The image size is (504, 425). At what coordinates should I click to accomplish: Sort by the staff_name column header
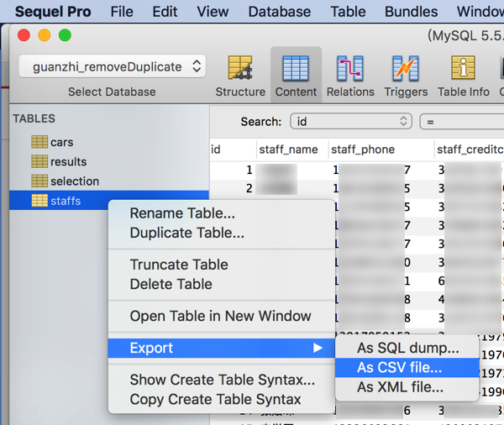pyautogui.click(x=292, y=150)
